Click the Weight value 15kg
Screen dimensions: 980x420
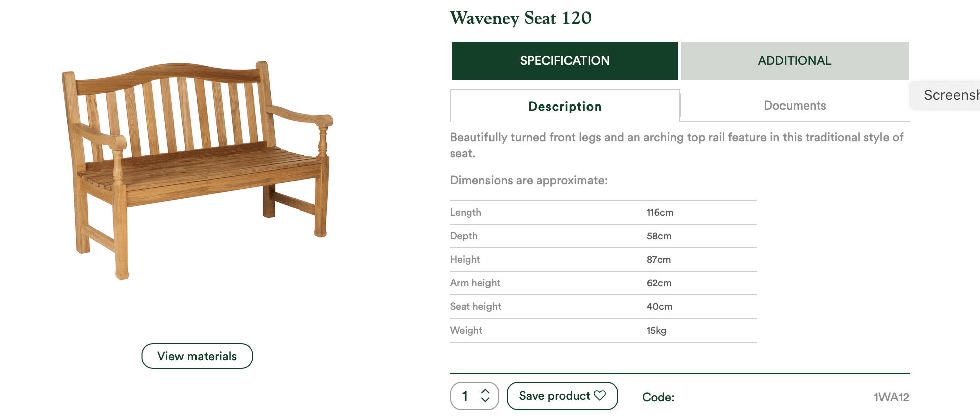[x=656, y=331]
